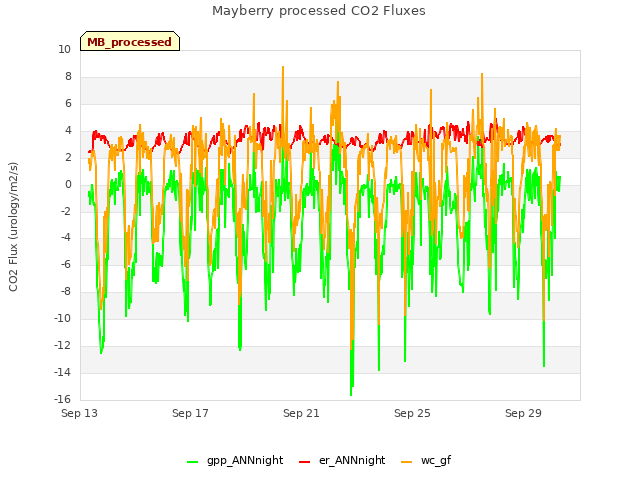The height and width of the screenshot is (480, 640).
Task: Click the y-axis value -16
Action: (62, 399)
